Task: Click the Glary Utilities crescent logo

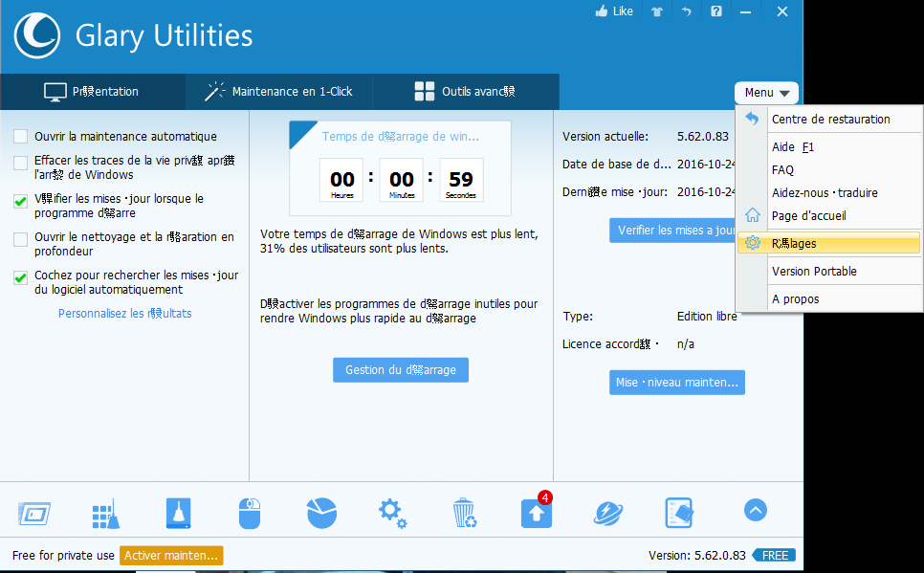Action: pos(37,36)
